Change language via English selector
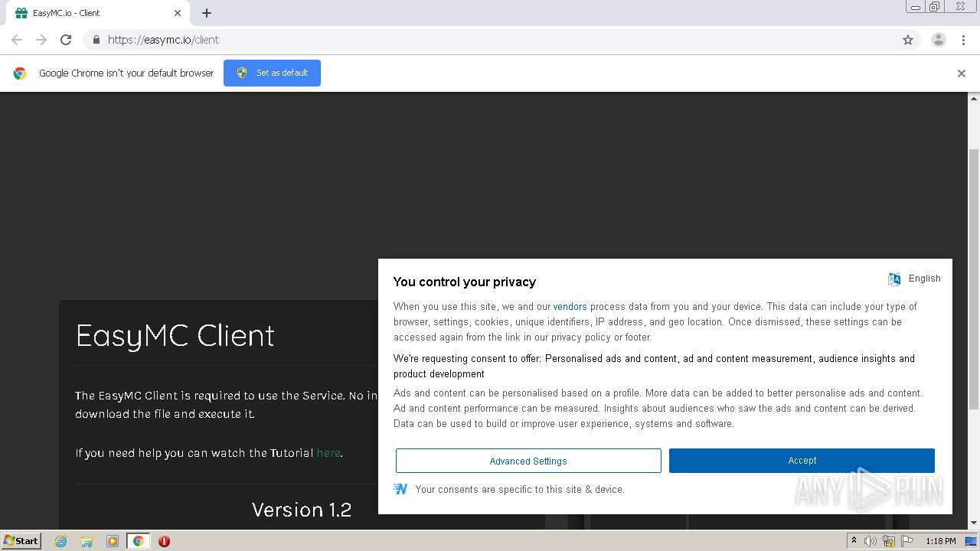 [x=924, y=279]
